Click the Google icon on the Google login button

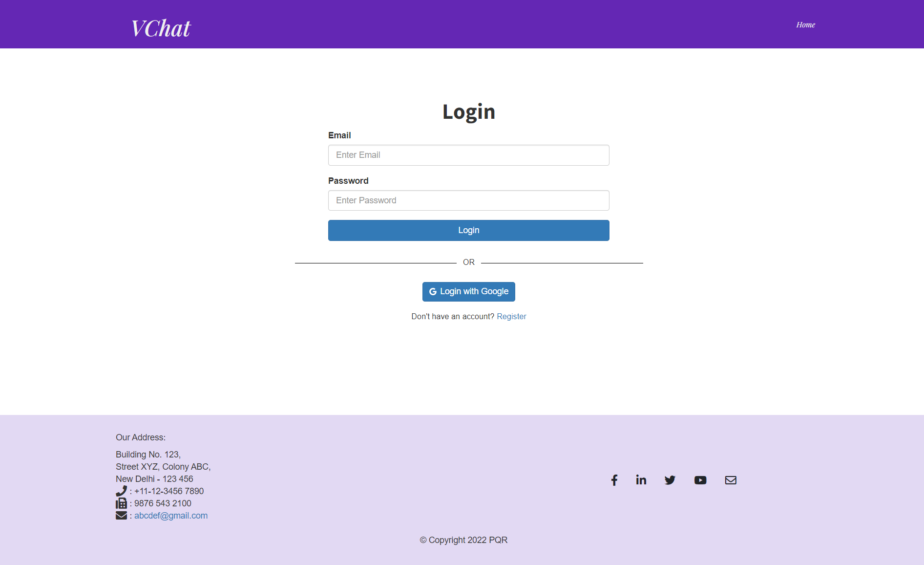(433, 291)
